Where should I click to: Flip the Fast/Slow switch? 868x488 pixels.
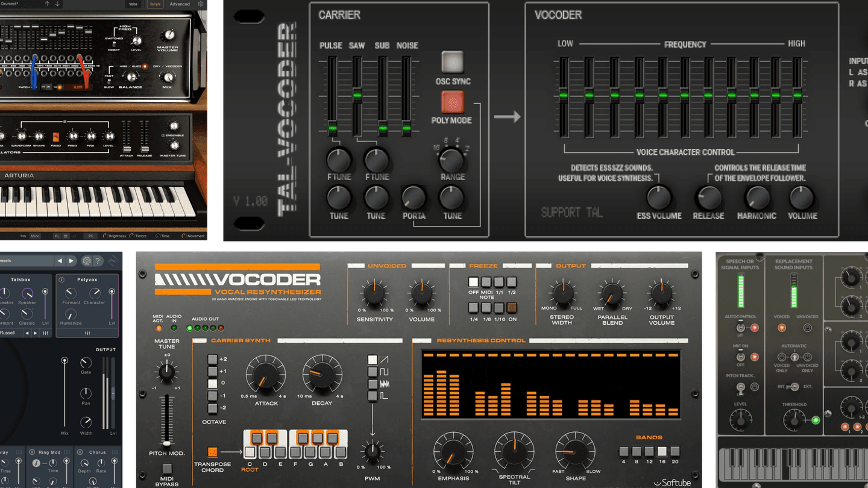108,80
